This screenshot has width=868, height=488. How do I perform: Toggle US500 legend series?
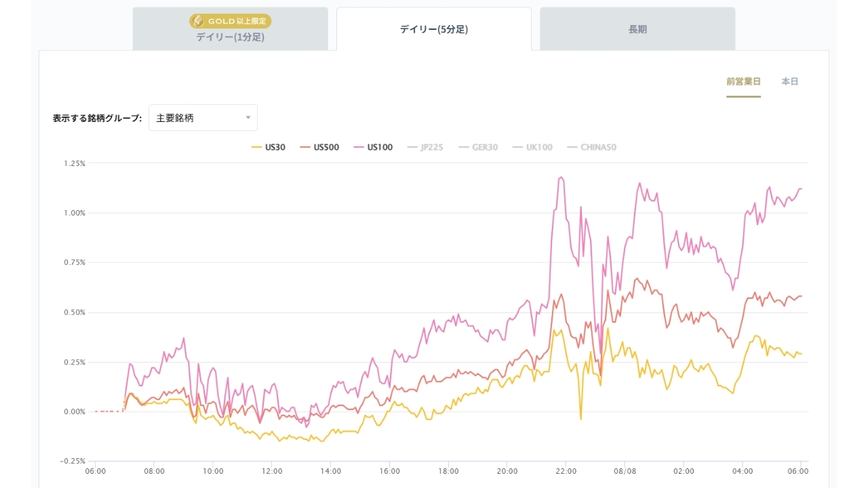coord(319,147)
